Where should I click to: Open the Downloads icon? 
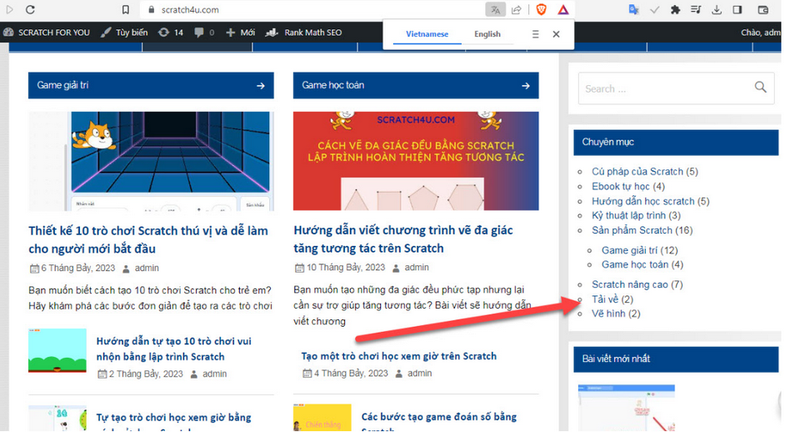(x=716, y=10)
